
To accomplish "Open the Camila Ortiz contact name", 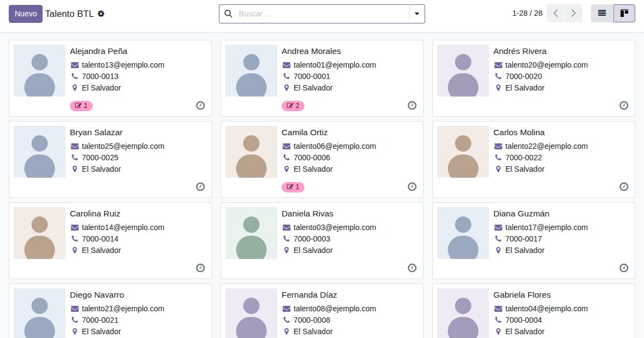I will (305, 132).
